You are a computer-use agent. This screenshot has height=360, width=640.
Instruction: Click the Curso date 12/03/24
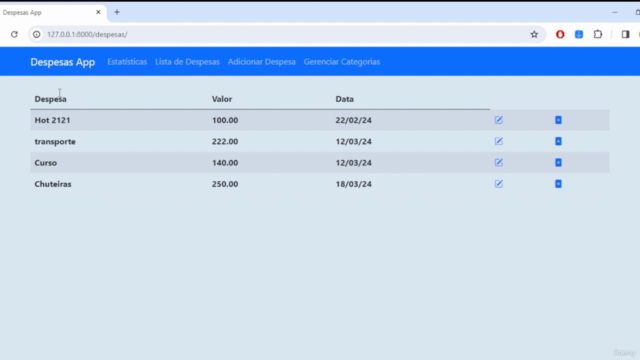353,163
